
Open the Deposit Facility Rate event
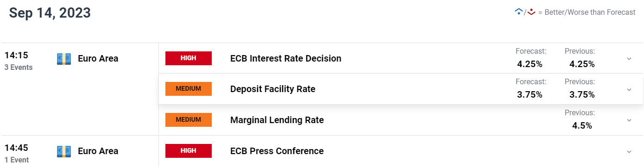tap(273, 89)
